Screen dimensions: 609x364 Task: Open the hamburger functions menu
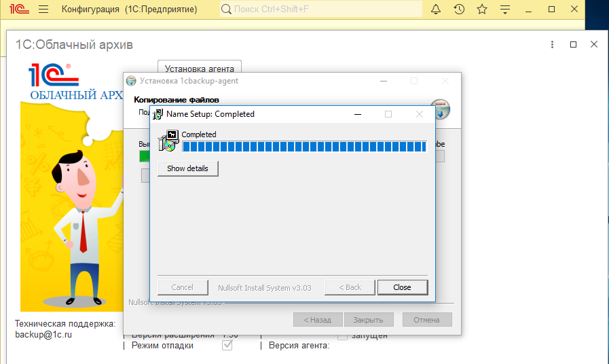[x=43, y=9]
